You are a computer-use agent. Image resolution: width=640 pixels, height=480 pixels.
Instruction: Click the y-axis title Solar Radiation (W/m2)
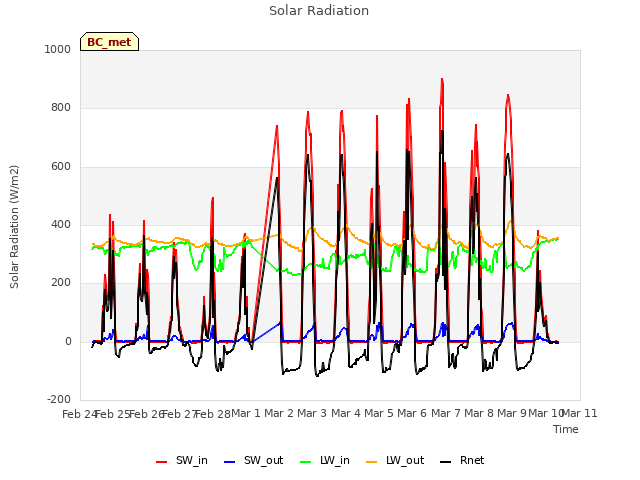14,227
